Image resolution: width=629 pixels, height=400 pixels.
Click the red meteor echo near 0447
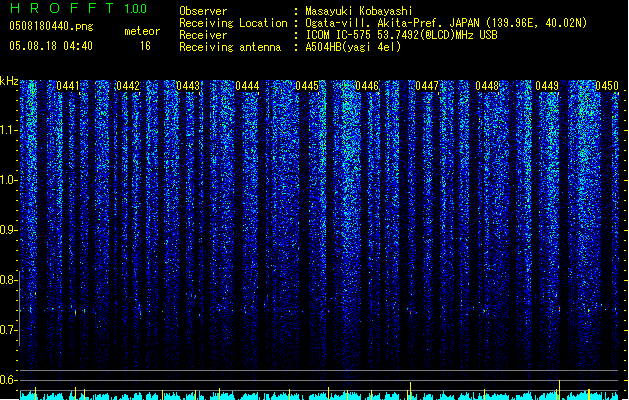pyautogui.click(x=410, y=311)
